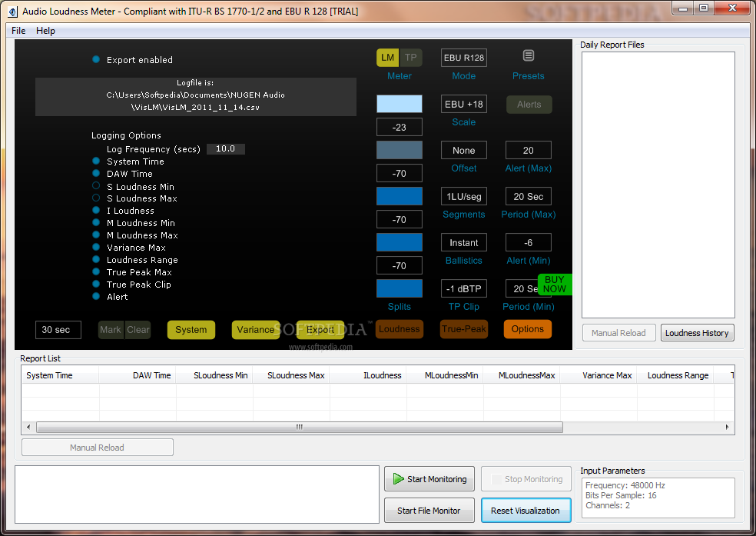Toggle Loudness Range logging option

click(x=96, y=260)
